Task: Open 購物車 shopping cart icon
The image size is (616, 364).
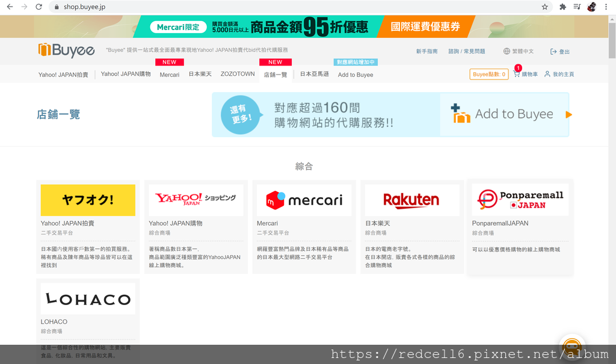Action: tap(525, 74)
